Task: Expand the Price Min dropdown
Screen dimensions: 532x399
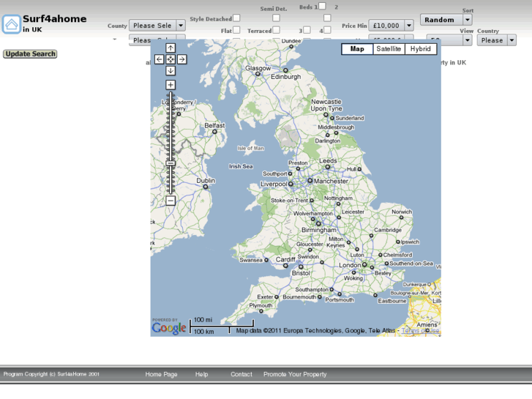Action: [x=391, y=26]
